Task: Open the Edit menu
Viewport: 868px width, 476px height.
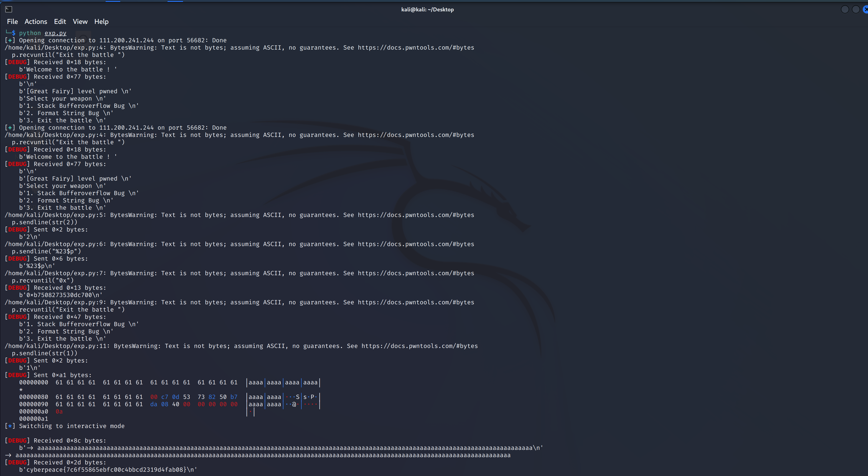Action: tap(60, 22)
